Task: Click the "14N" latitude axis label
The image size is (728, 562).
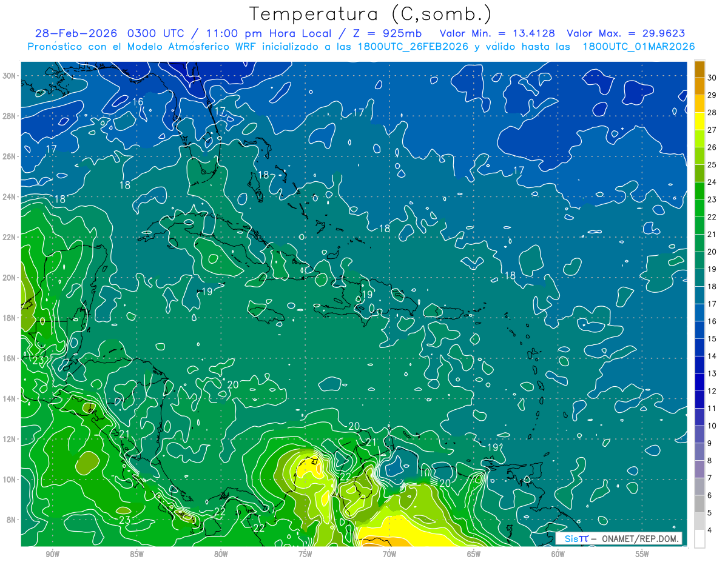Action: pyautogui.click(x=10, y=398)
